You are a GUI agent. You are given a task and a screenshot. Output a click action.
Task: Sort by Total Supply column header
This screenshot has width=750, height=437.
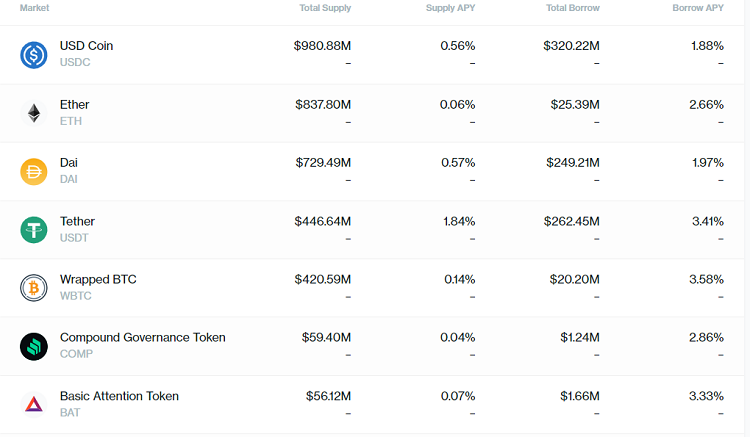325,8
